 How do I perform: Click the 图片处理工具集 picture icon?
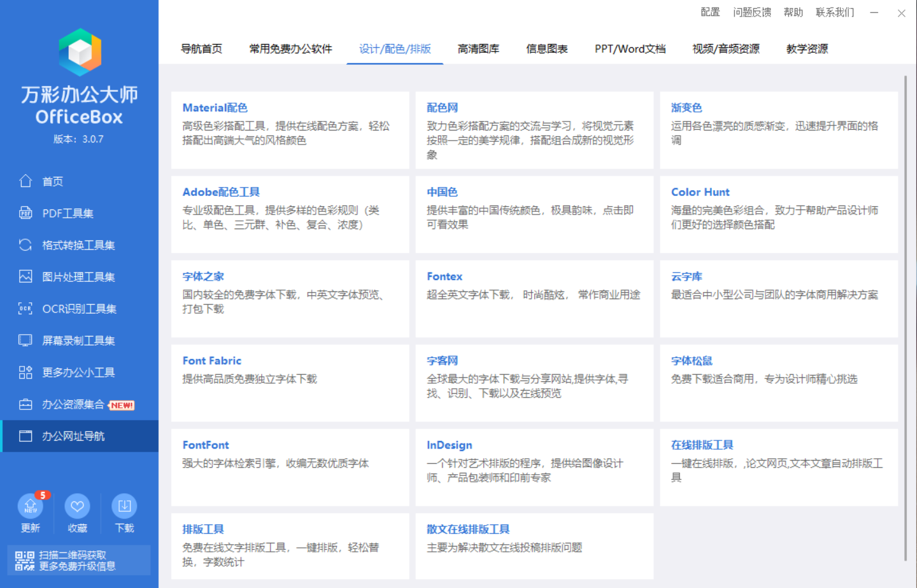pos(25,277)
